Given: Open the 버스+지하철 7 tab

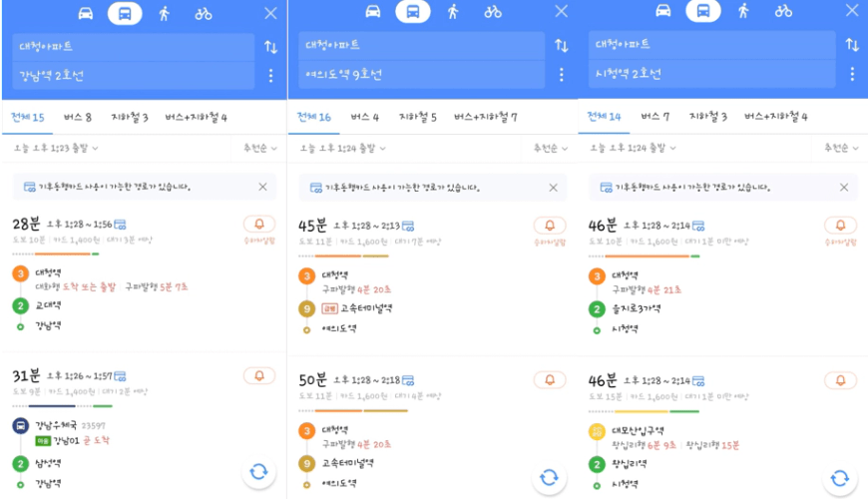Looking at the screenshot, I should 486,117.
